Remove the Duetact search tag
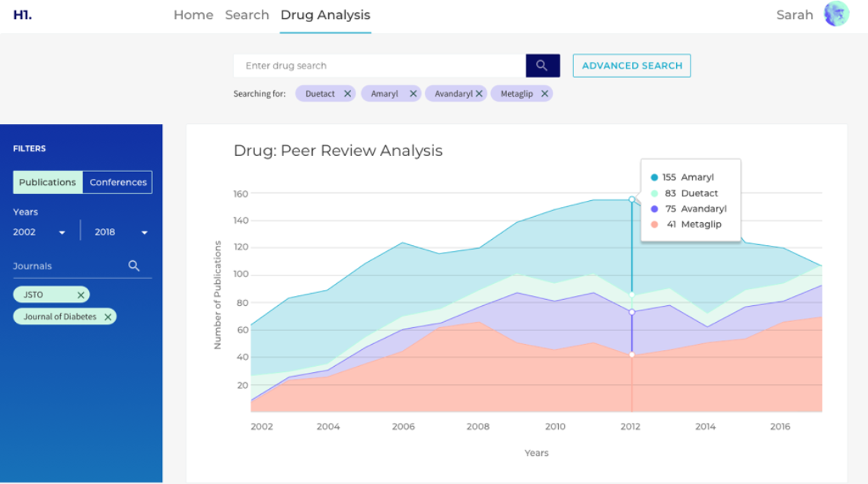The width and height of the screenshot is (868, 484). pos(348,94)
